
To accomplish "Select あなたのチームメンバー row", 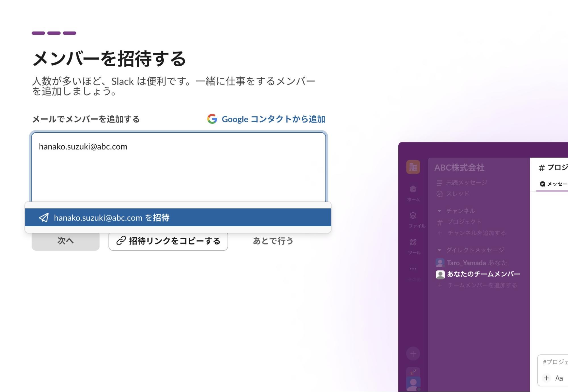I will pyautogui.click(x=478, y=274).
